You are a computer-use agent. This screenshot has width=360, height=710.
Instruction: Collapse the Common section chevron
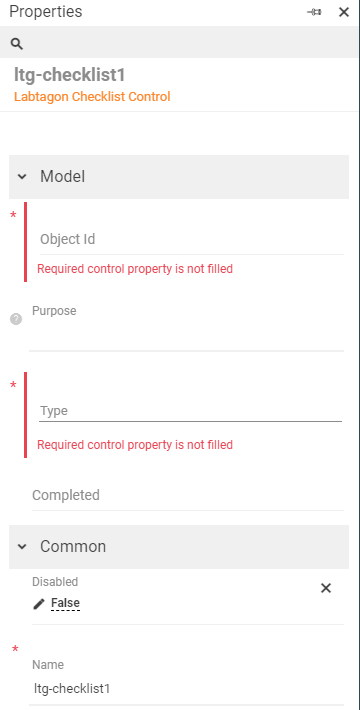pos(22,547)
